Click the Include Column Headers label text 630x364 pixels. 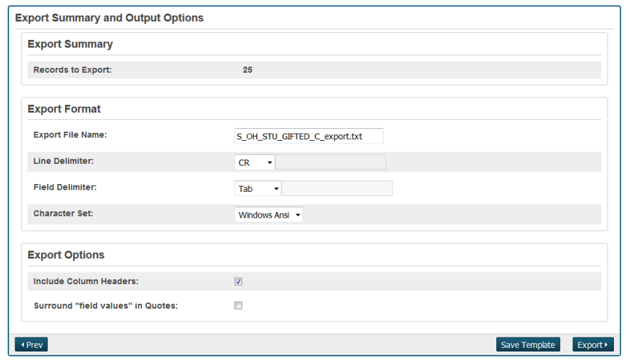point(85,281)
